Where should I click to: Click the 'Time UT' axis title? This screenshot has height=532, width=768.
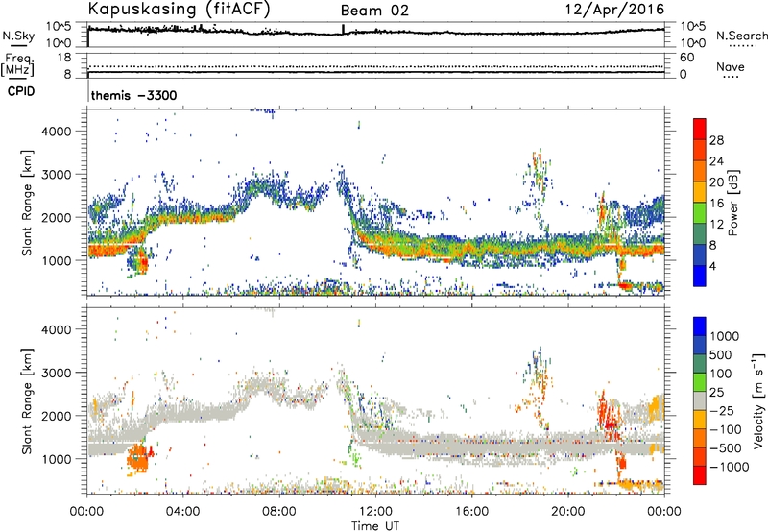click(x=375, y=526)
